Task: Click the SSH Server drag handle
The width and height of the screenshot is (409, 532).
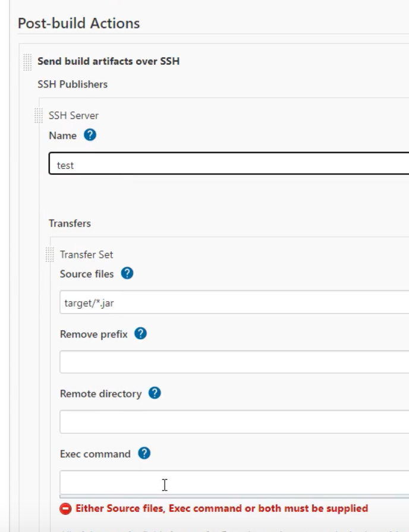Action: [x=39, y=115]
